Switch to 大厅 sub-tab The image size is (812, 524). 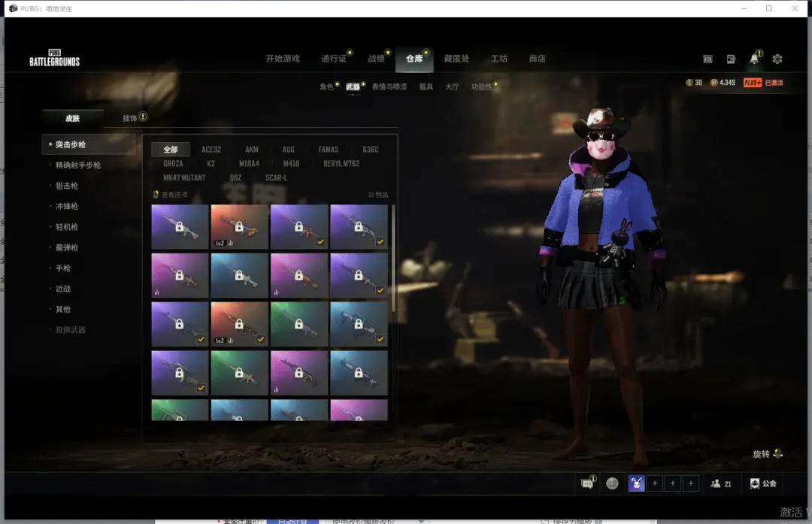coord(452,86)
